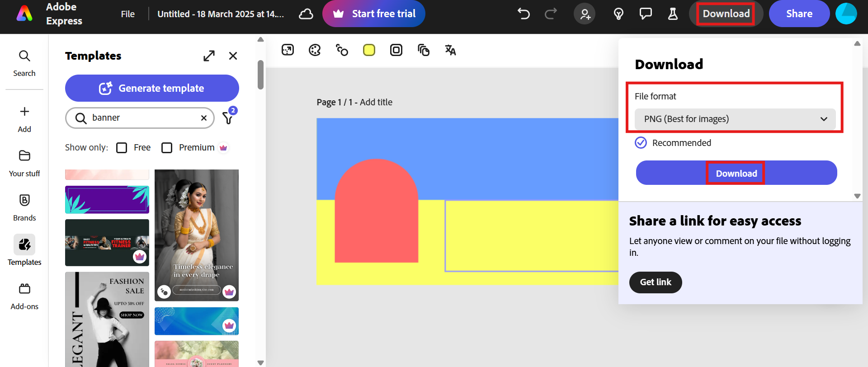Image resolution: width=868 pixels, height=367 pixels.
Task: Click the rounded-square border toolbar icon
Action: (x=396, y=50)
